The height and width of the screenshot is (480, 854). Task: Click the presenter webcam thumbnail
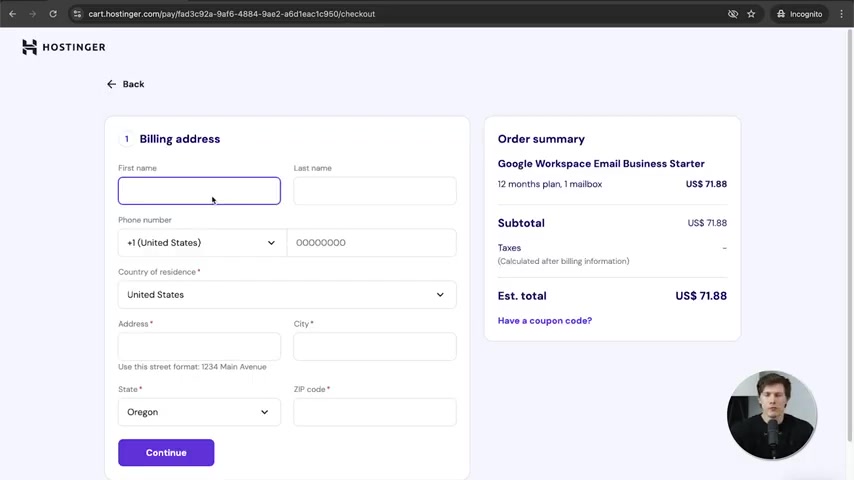[772, 415]
